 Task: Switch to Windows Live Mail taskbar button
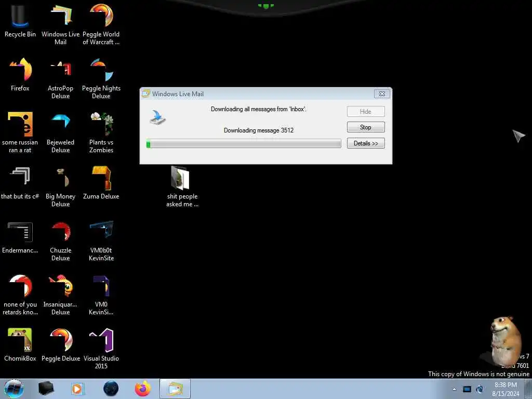[x=175, y=389]
